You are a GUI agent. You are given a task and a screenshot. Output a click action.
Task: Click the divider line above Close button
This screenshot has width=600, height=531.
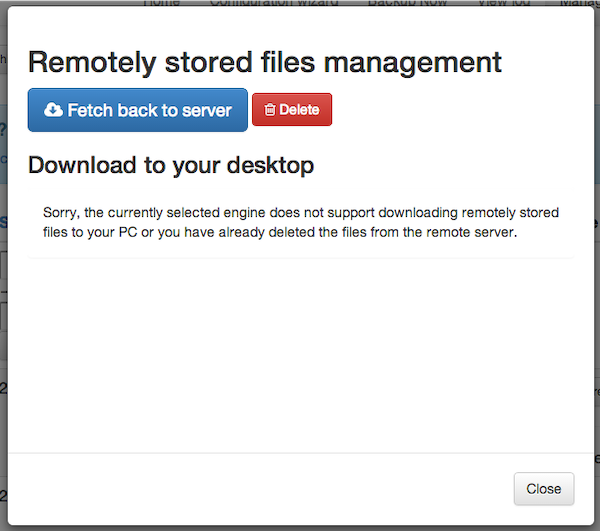pyautogui.click(x=301, y=453)
